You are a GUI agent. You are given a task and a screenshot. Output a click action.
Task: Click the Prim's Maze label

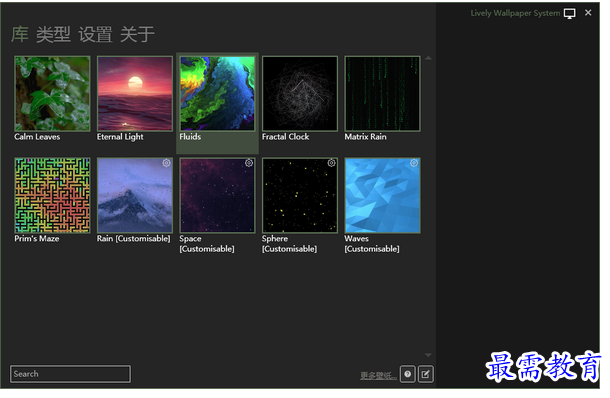[x=37, y=239]
